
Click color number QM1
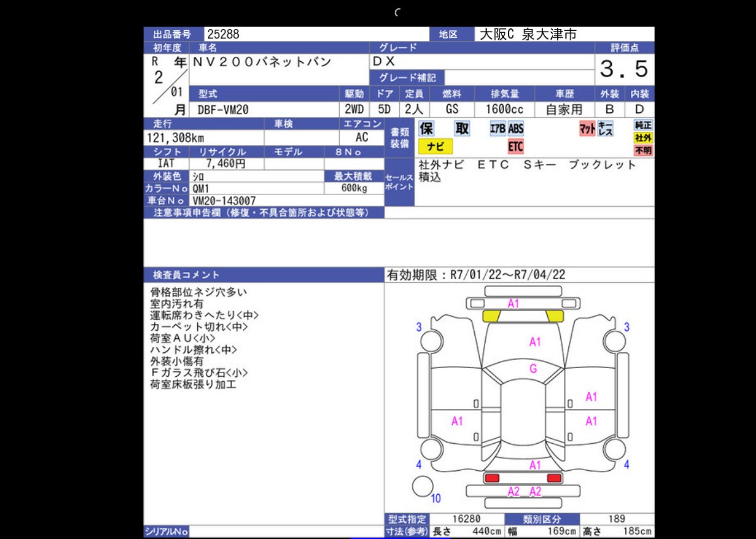pos(201,188)
